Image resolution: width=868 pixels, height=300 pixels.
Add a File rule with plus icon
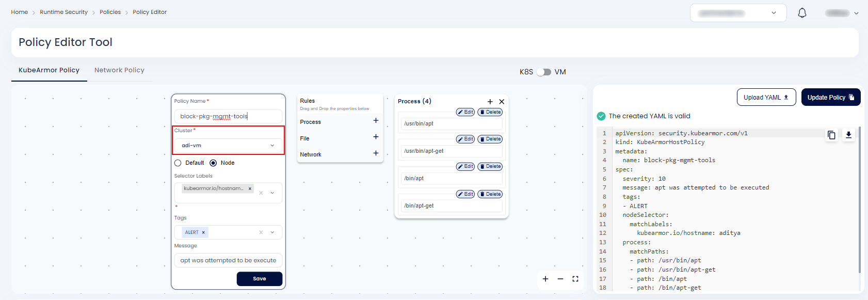tap(376, 137)
